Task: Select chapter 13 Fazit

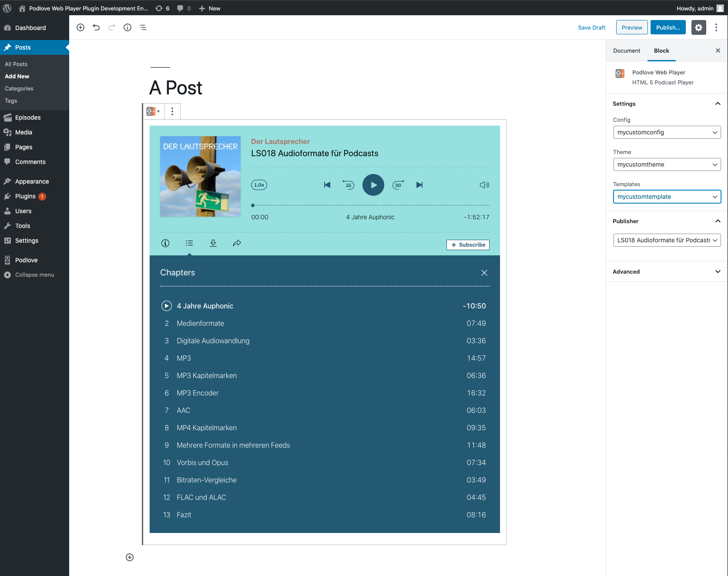Action: [325, 515]
